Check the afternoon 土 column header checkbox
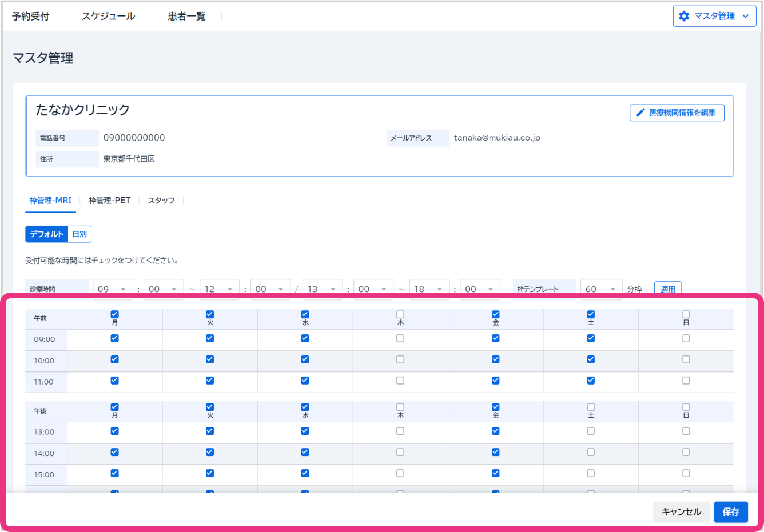This screenshot has height=532, width=764. [591, 407]
